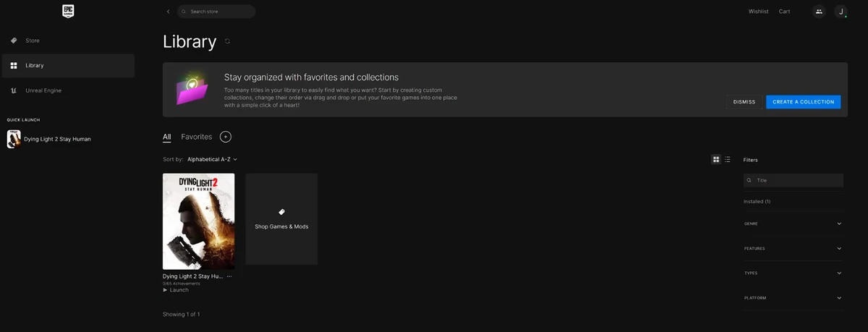Dismiss the collections banner
This screenshot has width=868, height=332.
click(x=744, y=102)
